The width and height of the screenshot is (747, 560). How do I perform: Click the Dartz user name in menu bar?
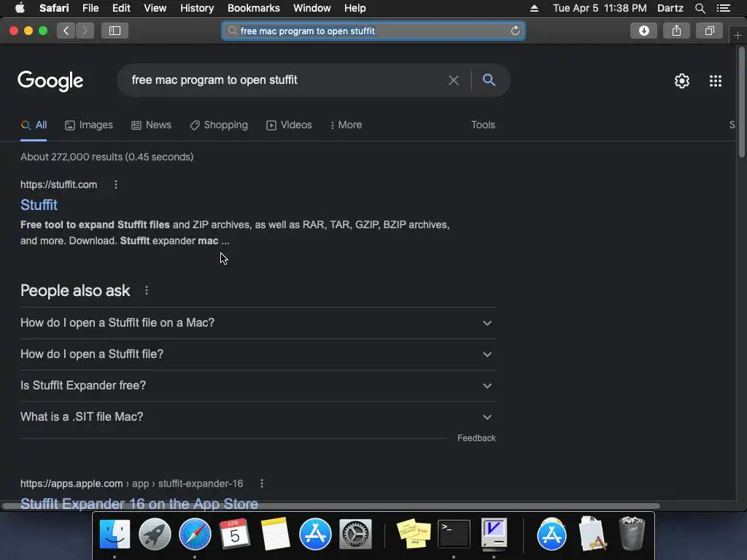tap(670, 8)
